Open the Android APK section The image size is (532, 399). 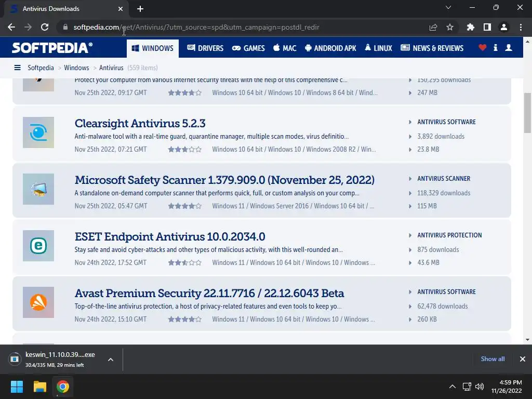tap(330, 48)
